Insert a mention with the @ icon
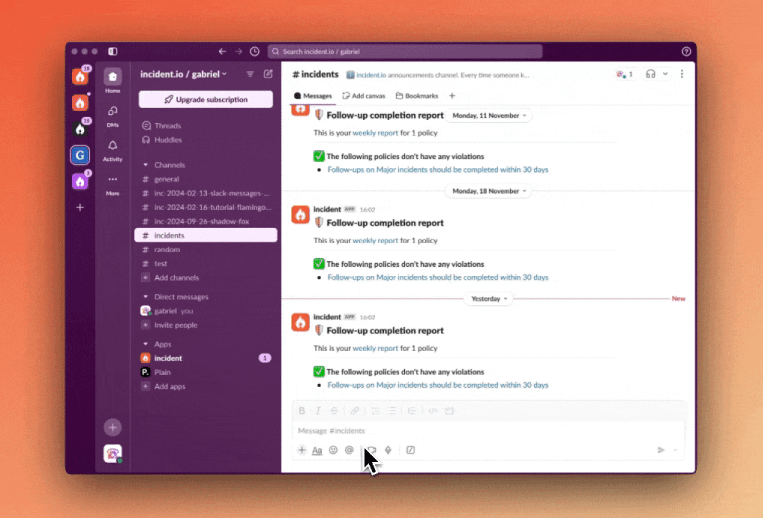This screenshot has height=518, width=763. click(x=349, y=450)
